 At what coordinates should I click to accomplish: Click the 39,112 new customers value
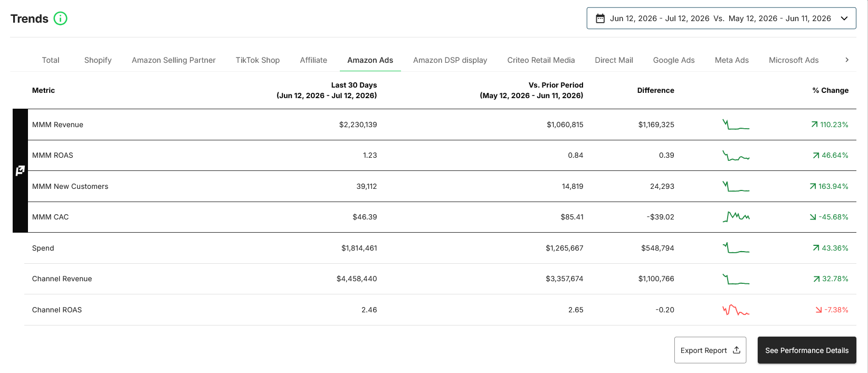(367, 186)
